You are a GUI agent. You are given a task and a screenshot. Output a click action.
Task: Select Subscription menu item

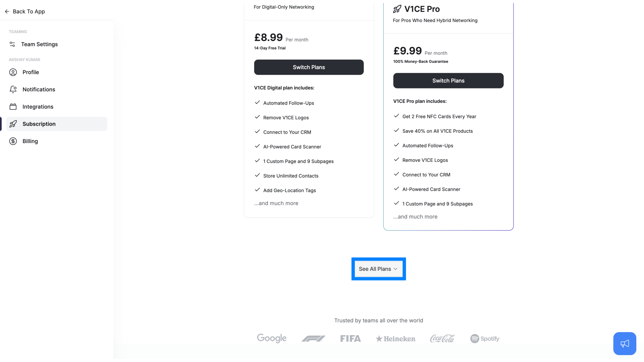pyautogui.click(x=39, y=124)
